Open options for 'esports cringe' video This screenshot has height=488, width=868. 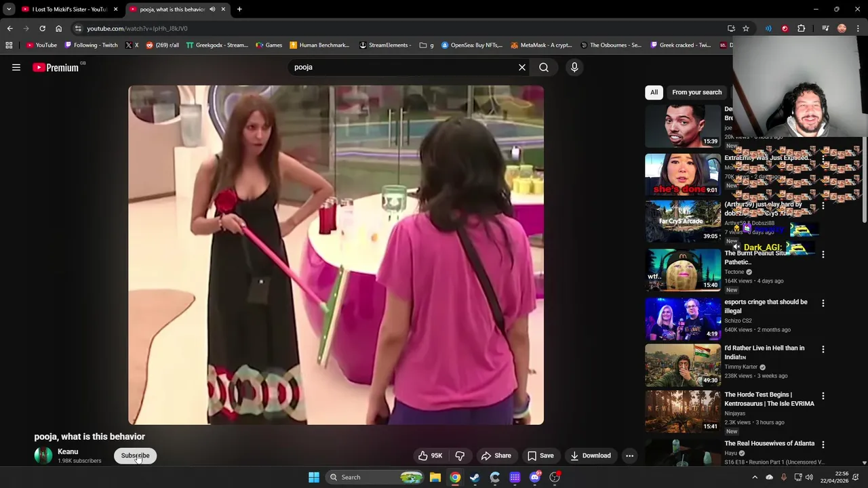click(x=823, y=303)
